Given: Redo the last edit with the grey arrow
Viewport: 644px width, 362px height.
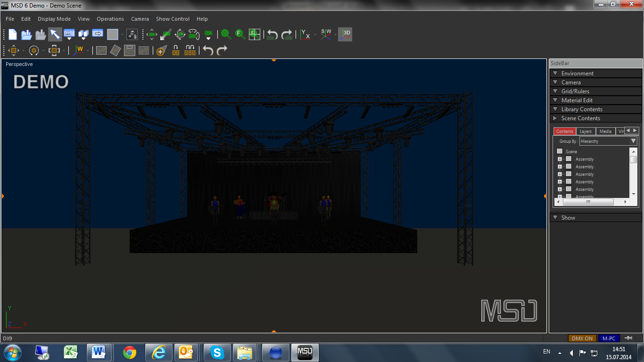Looking at the screenshot, I should [x=222, y=50].
